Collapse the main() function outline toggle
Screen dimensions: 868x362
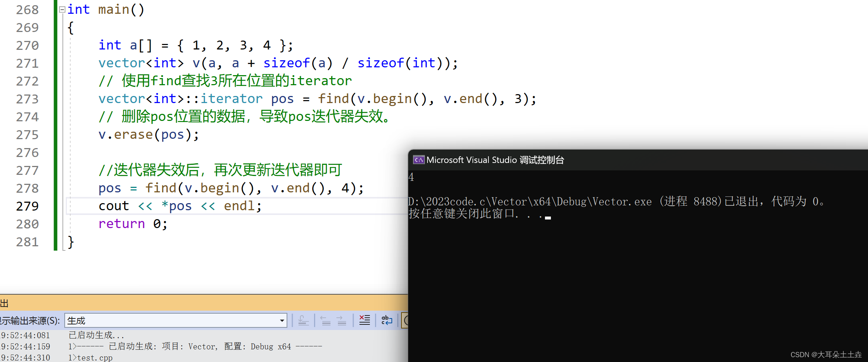(x=62, y=10)
